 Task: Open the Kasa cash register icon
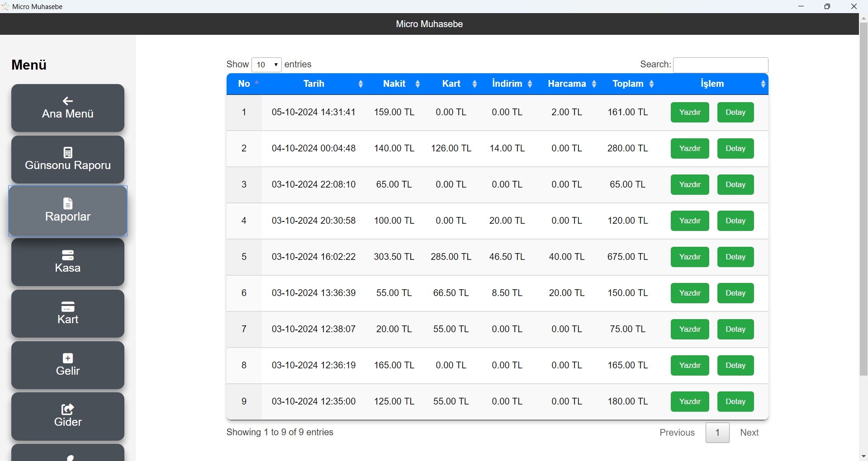[x=68, y=255]
